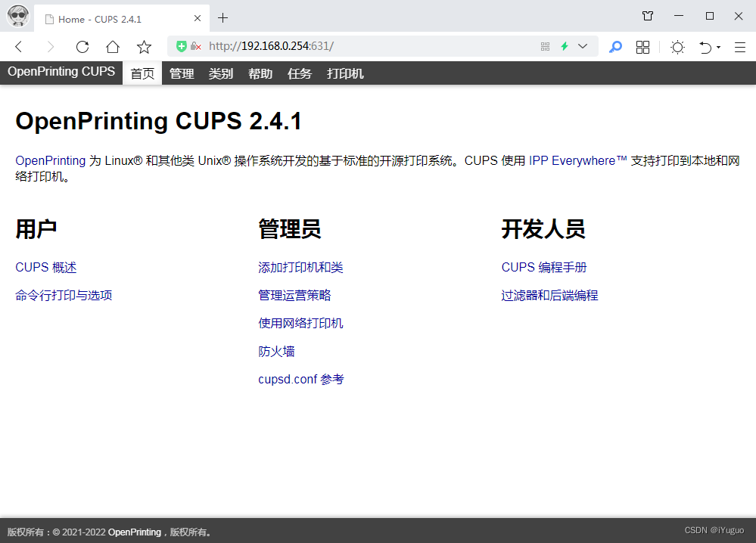Go to browser home page icon
Screen dimensions: 756x543
113,47
